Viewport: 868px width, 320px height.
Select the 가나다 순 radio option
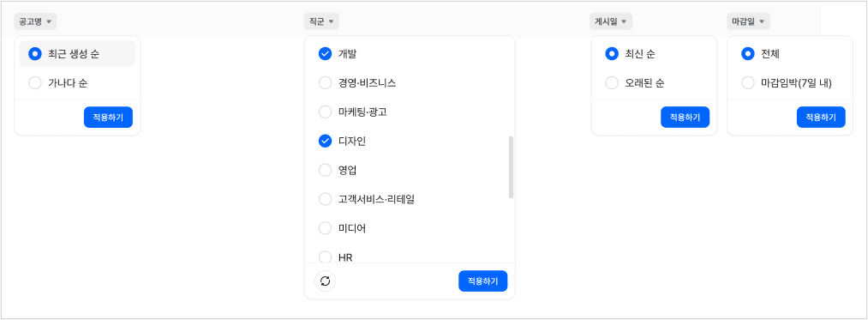coord(77,83)
